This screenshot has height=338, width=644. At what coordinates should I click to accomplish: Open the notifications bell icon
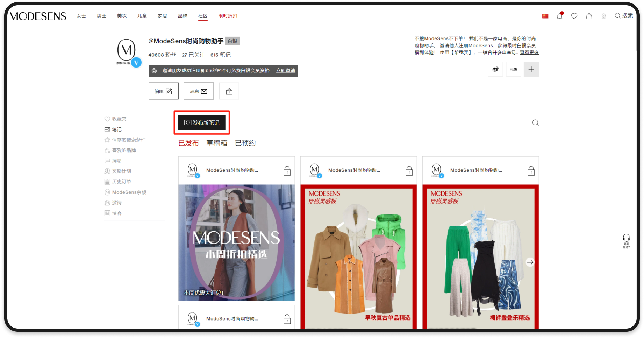point(560,16)
